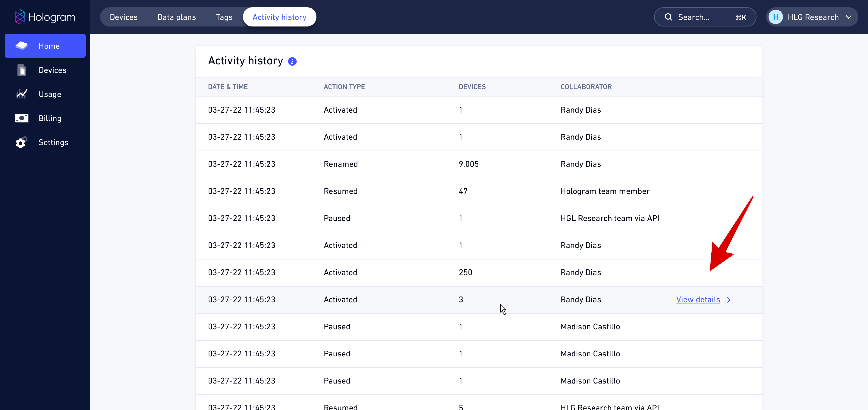The width and height of the screenshot is (868, 410).
Task: Open the Usage section
Action: 45,94
